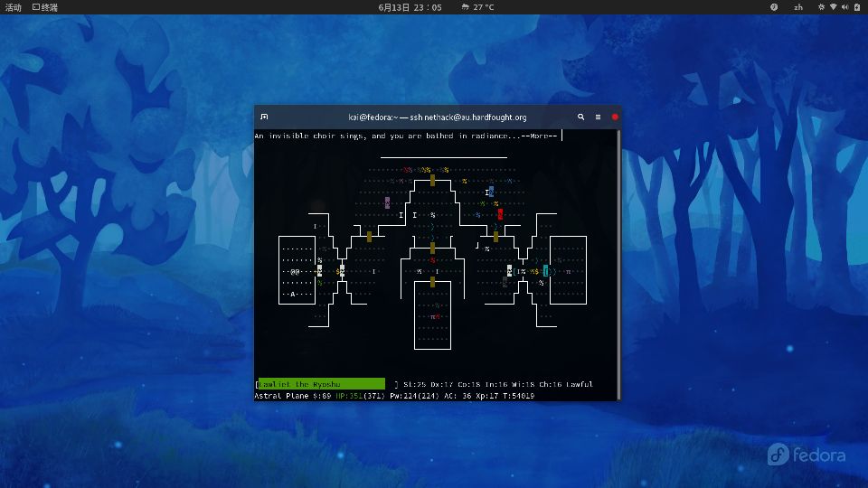Image resolution: width=868 pixels, height=488 pixels.
Task: Click the HP:351(371) value
Action: [361, 396]
